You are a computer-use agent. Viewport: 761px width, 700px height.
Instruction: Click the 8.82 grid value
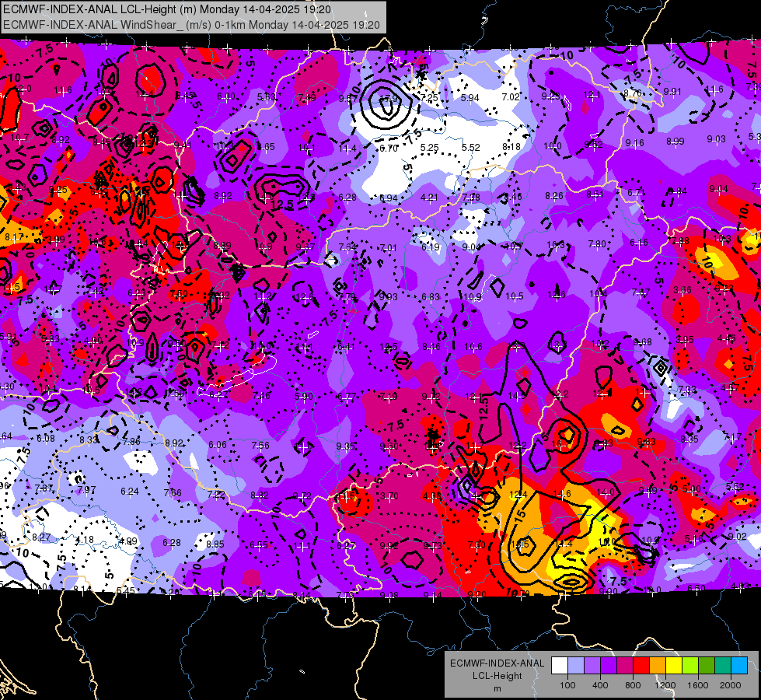[x=260, y=495]
